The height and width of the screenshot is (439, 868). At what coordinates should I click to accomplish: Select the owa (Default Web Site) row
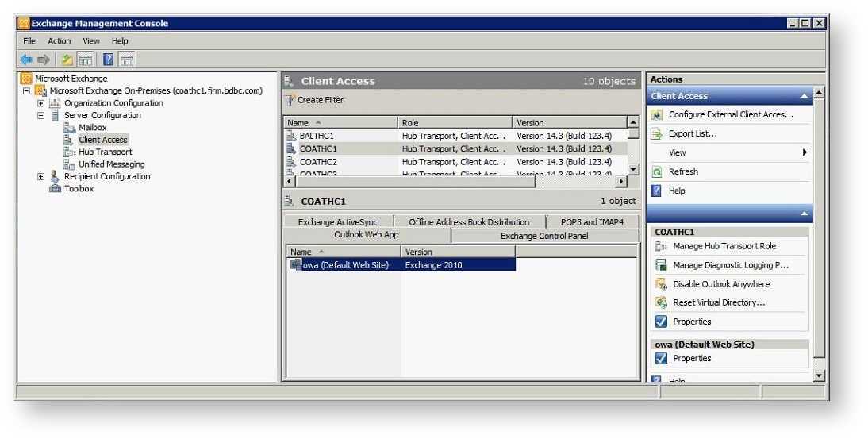pos(402,264)
